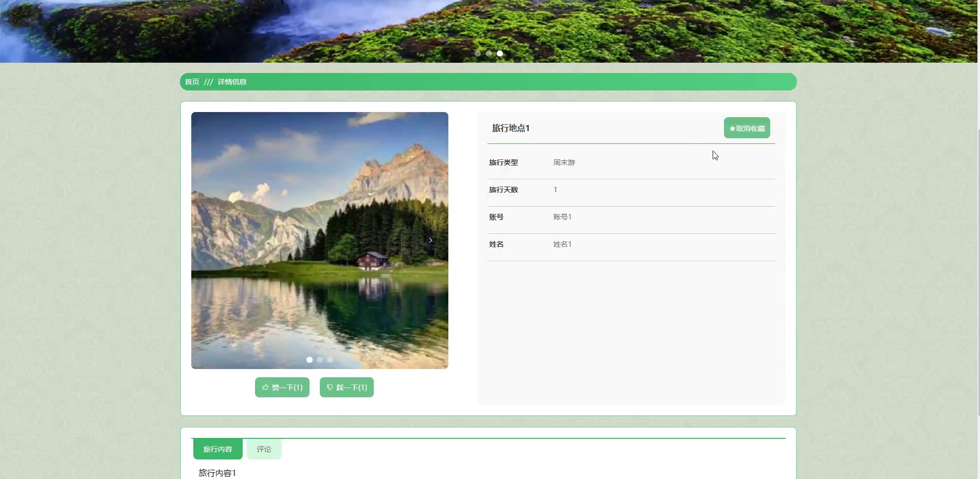Click the 赞一下(1) like button
980x479 pixels.
pos(282,387)
